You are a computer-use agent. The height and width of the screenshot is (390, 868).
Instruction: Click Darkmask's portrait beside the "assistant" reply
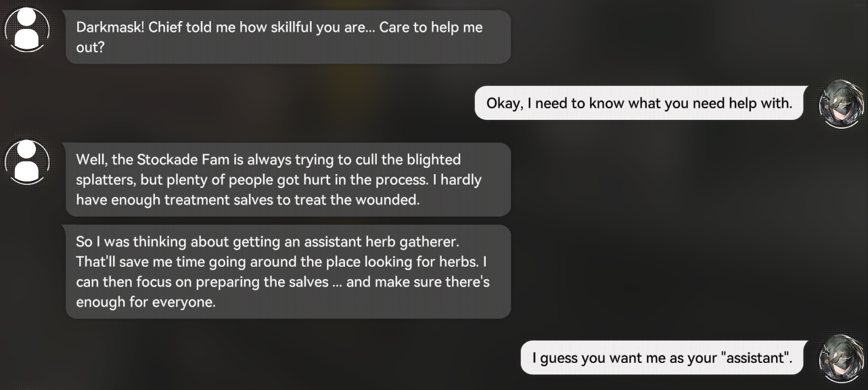842,357
